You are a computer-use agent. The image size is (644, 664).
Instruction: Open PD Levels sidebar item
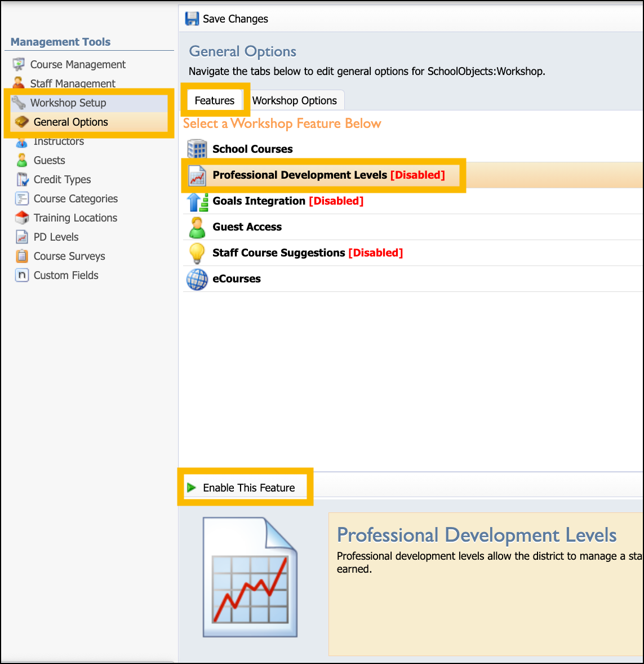click(56, 237)
